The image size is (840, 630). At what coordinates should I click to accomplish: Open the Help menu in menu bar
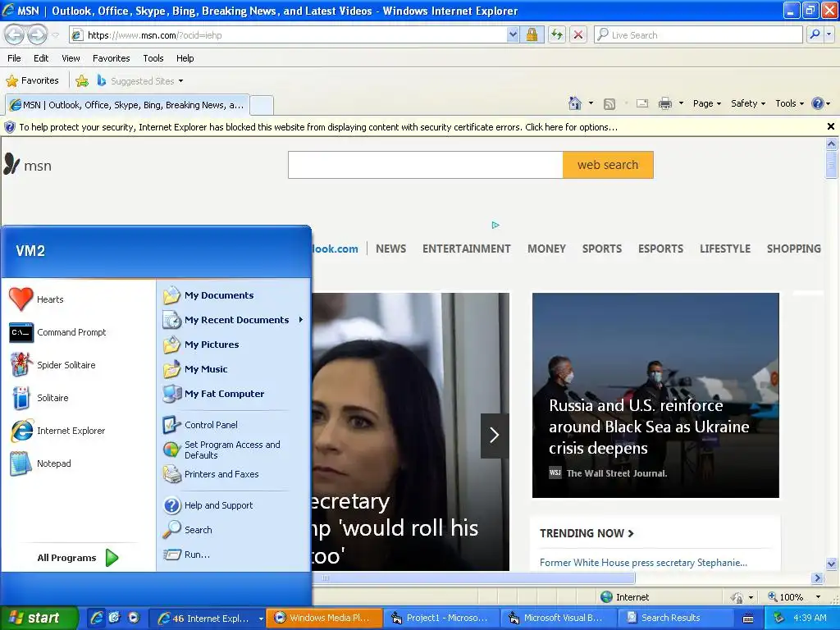coord(185,58)
